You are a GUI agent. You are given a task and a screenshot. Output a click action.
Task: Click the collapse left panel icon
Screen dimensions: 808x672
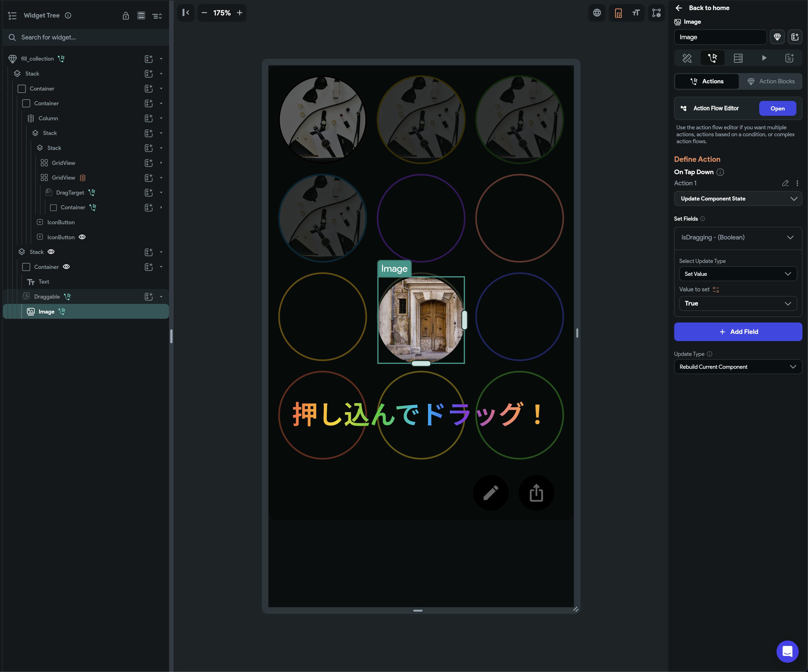pyautogui.click(x=186, y=13)
